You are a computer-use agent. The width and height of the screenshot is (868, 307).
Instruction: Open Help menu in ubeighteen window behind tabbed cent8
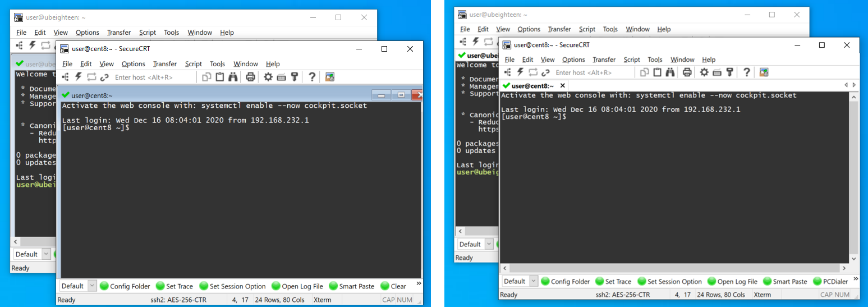(x=664, y=29)
